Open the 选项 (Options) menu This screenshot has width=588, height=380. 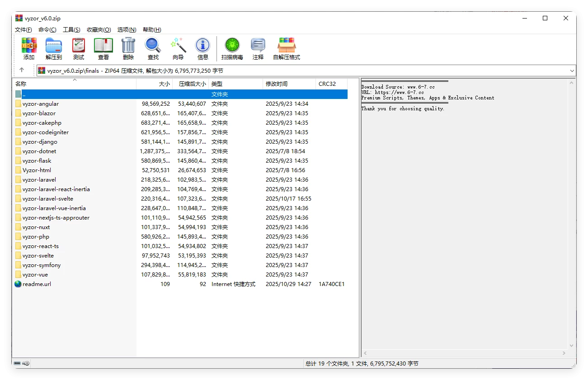127,29
